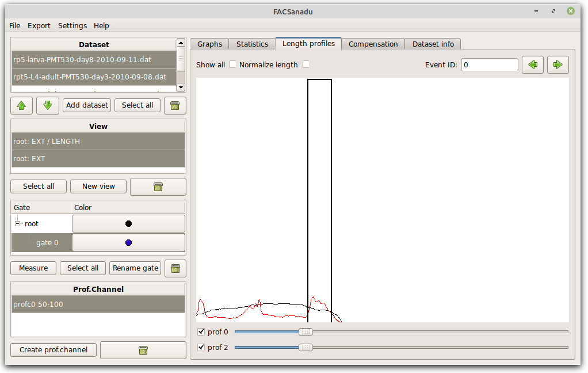
Task: Click dataset list scrollbar down arrow
Action: pyautogui.click(x=181, y=87)
